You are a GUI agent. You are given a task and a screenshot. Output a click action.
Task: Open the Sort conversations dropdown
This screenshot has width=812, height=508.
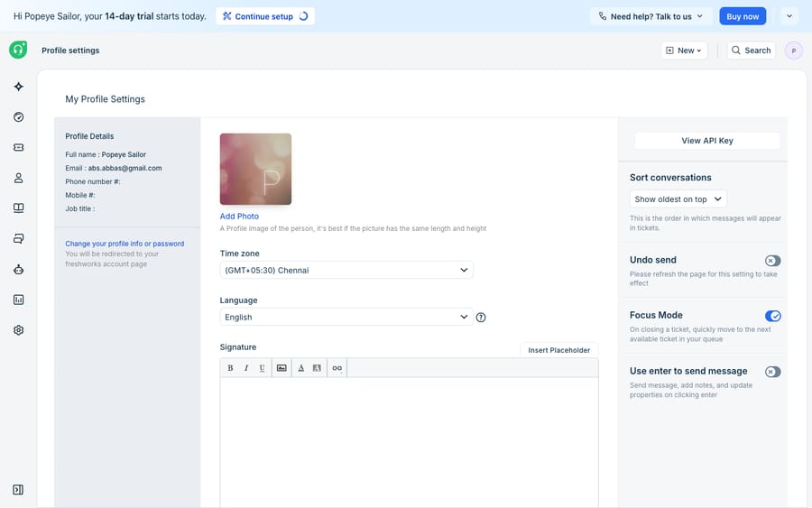[x=678, y=199]
